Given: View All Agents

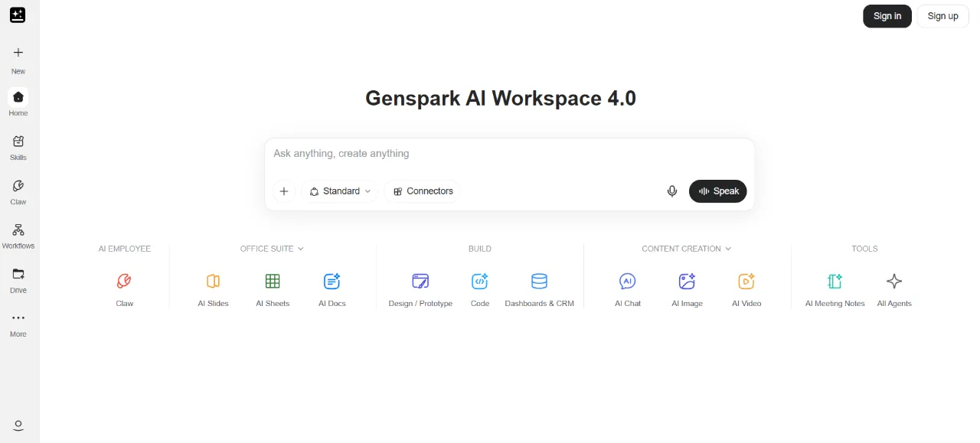Looking at the screenshot, I should 894,289.
